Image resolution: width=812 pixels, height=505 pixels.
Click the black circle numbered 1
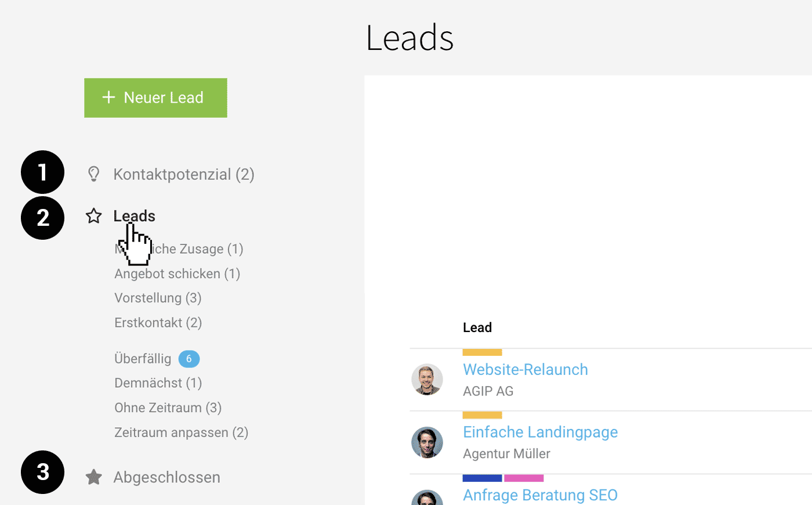[42, 172]
